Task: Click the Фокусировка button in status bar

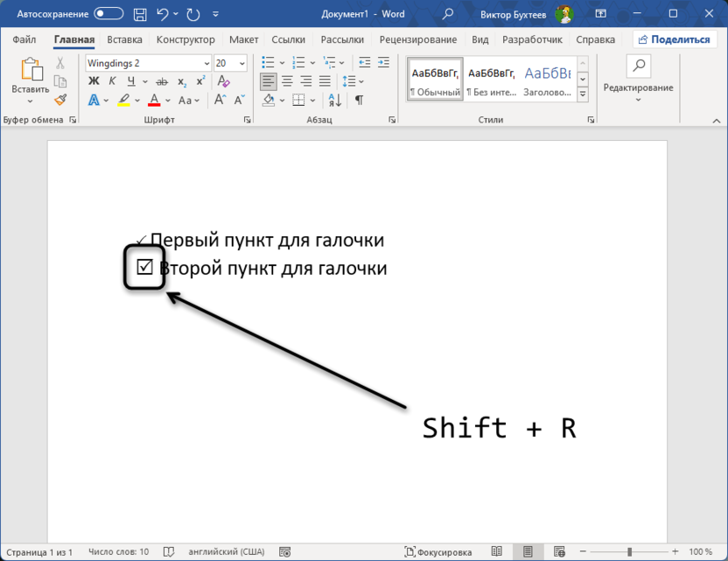Action: [438, 552]
